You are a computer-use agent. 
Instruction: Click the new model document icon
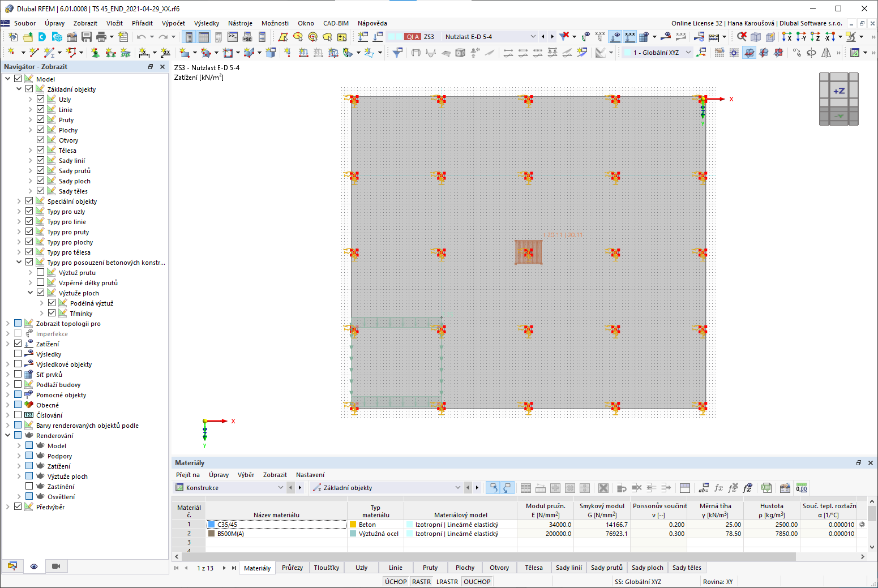coord(13,37)
